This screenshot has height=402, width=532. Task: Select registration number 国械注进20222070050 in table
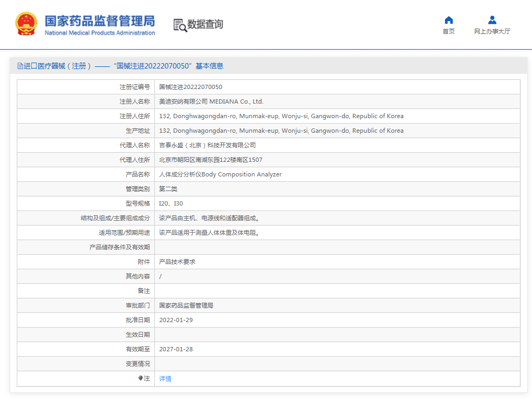click(190, 87)
